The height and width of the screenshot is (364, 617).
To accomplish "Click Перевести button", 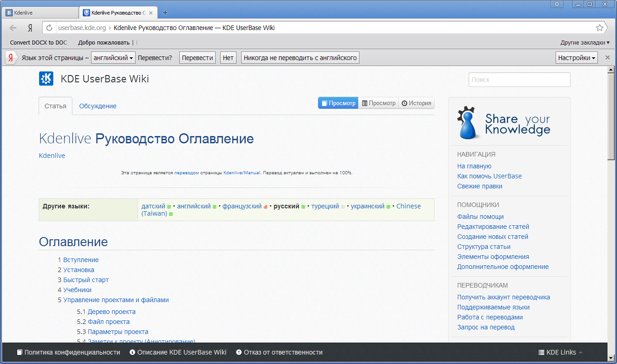I will click(x=197, y=58).
